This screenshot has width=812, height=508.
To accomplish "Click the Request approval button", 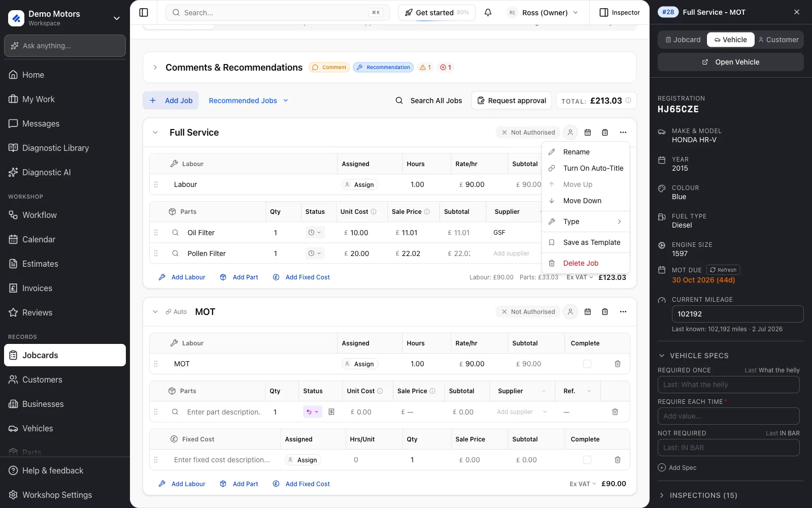I will tap(512, 101).
